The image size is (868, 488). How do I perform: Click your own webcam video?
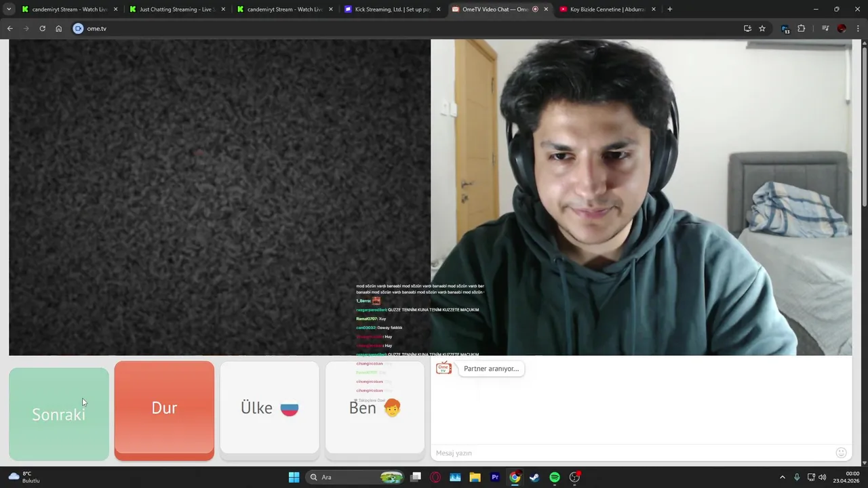[x=642, y=197]
